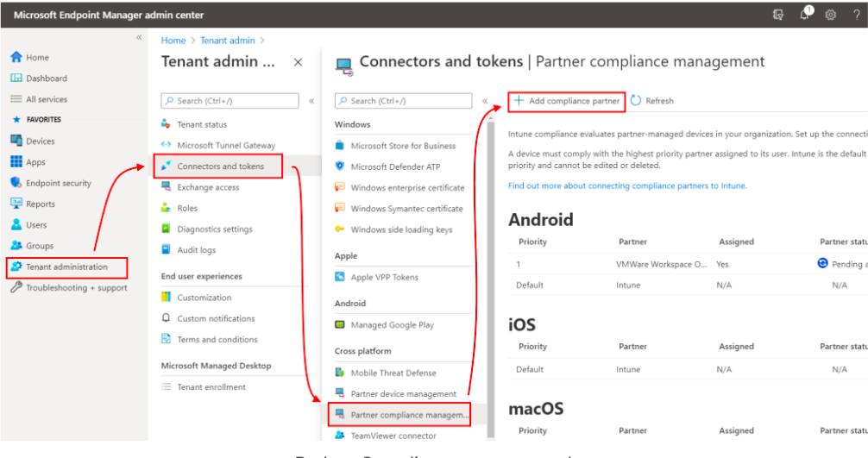Click the Diagnostics settings icon
Viewport: 868px width, 458px height.
pos(166,229)
